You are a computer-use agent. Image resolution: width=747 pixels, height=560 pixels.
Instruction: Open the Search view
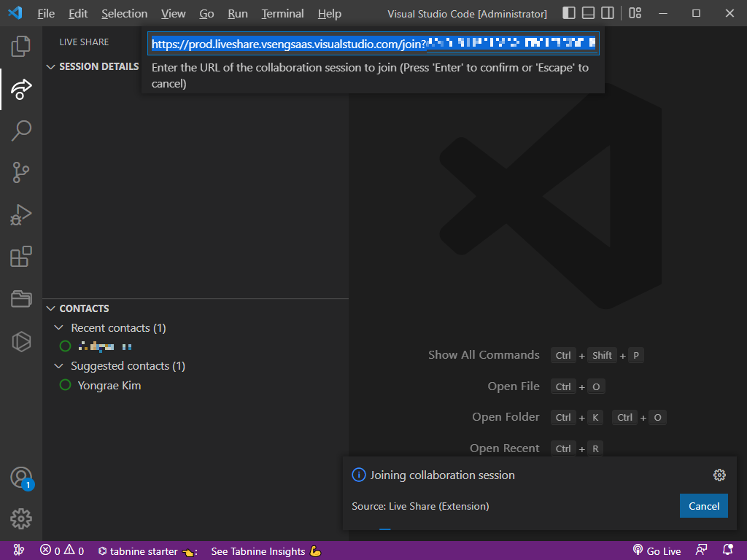[x=21, y=131]
